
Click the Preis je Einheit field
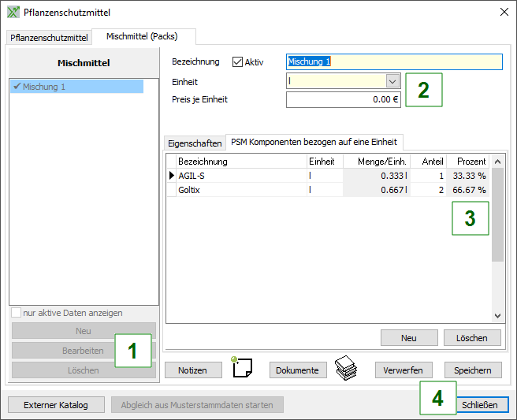click(343, 100)
